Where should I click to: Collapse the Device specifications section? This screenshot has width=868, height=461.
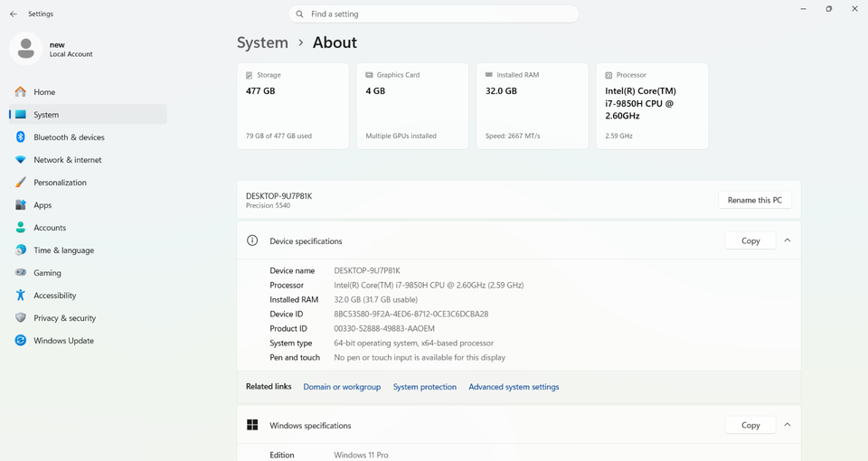coord(788,240)
